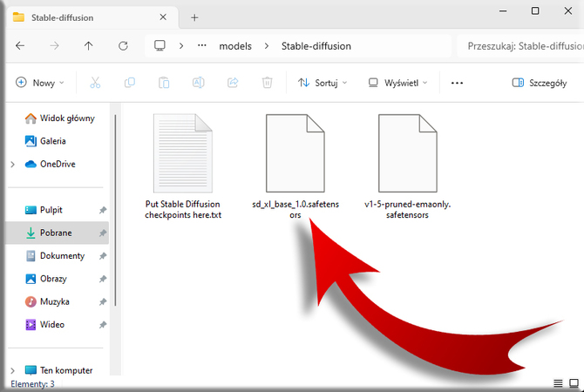Switch to large icons view in status bar
Viewport: 584px width, 392px height.
[574, 383]
